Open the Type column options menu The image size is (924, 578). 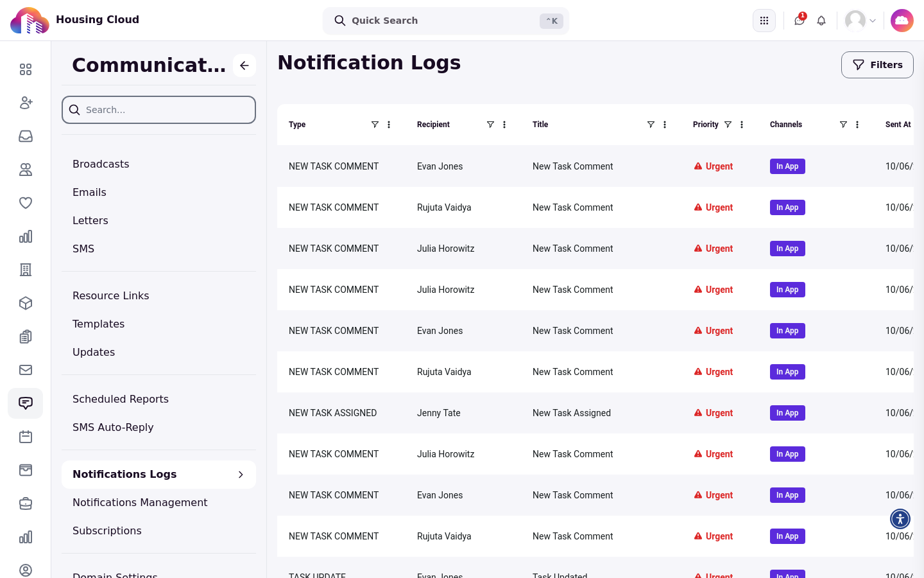click(389, 125)
